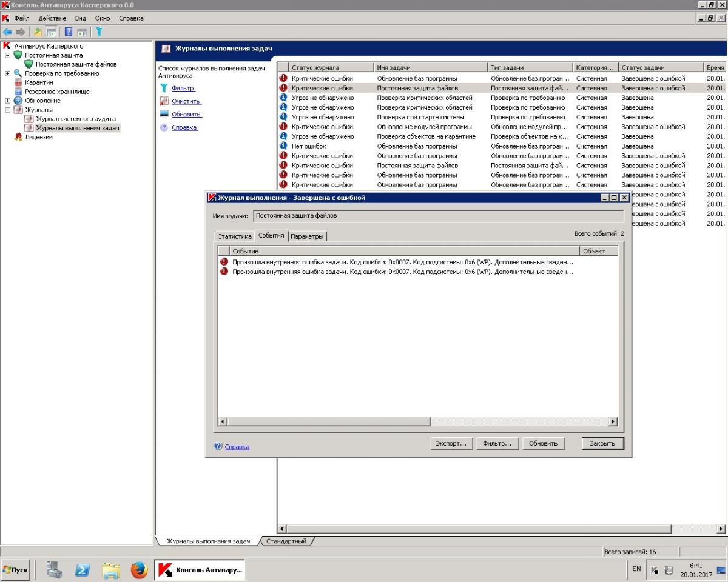The height and width of the screenshot is (582, 728).
Task: Click the blue Back arrow in toolbar
Action: click(x=7, y=32)
